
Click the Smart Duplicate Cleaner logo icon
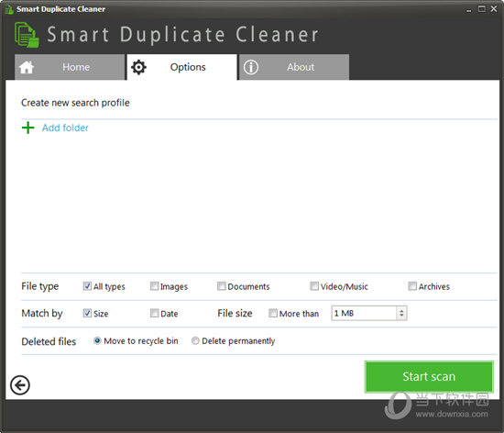point(27,35)
